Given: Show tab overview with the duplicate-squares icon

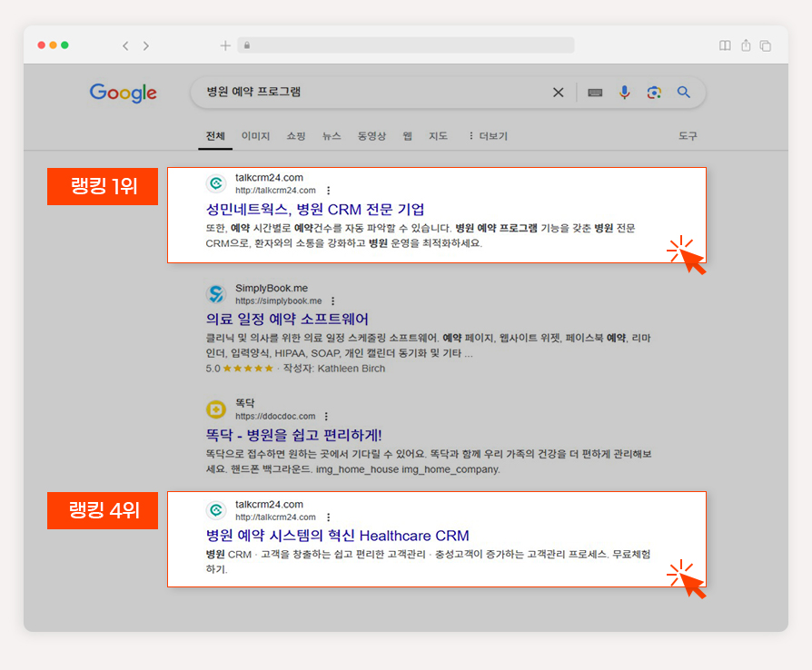Looking at the screenshot, I should tap(766, 45).
